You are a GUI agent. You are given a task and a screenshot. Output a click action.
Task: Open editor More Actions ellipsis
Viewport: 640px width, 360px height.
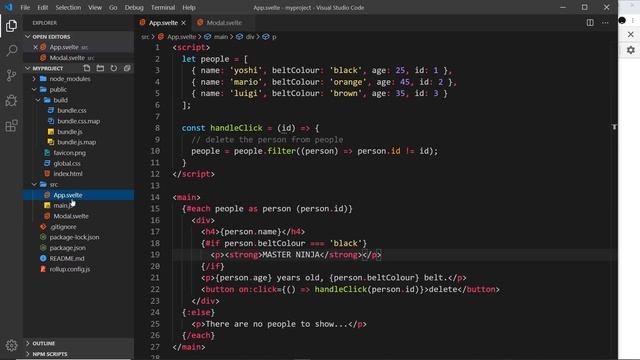point(605,23)
